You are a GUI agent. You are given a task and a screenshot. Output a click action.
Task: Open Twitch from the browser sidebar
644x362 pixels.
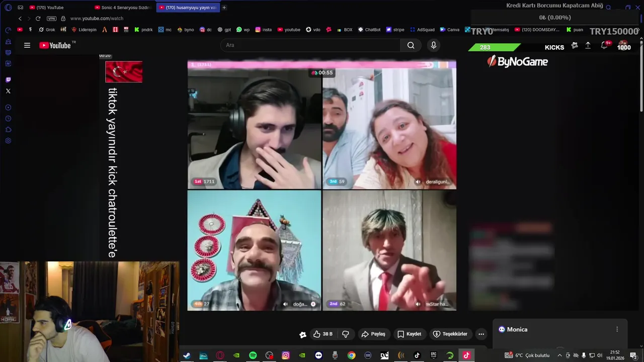8,80
